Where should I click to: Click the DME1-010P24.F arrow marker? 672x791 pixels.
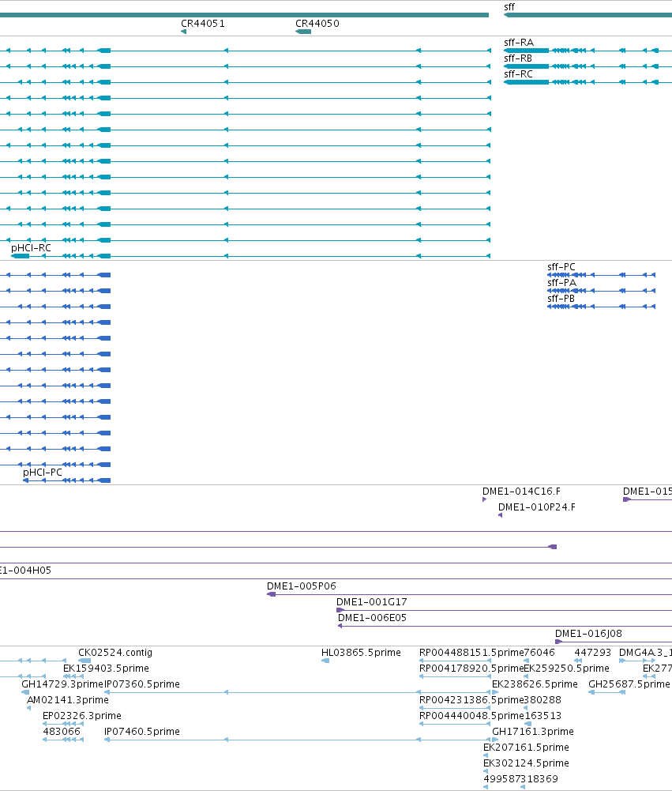(500, 515)
